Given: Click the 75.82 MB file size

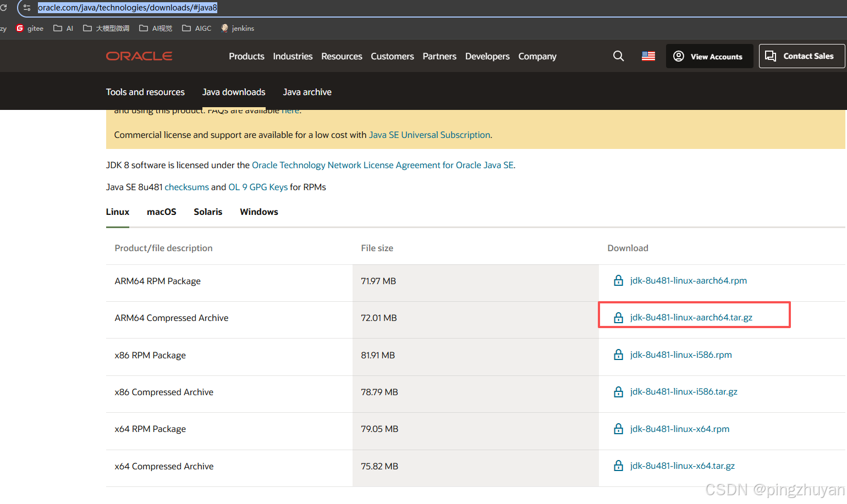Looking at the screenshot, I should click(380, 466).
